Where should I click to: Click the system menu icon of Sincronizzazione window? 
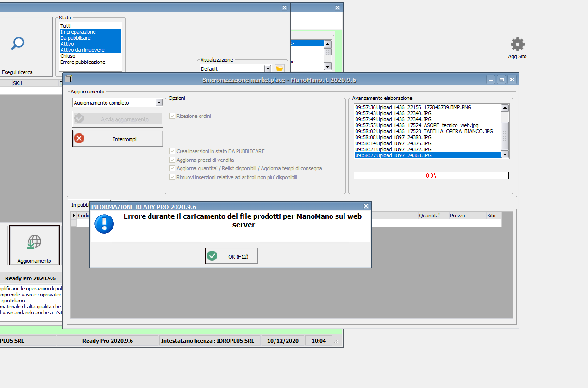click(68, 80)
